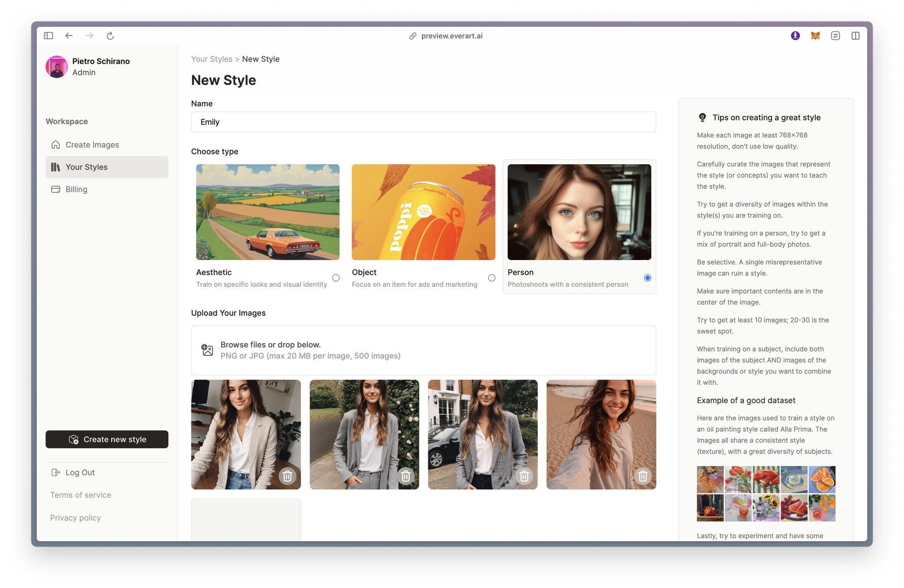Click the Name field containing Emily
The width and height of the screenshot is (904, 588).
click(423, 122)
